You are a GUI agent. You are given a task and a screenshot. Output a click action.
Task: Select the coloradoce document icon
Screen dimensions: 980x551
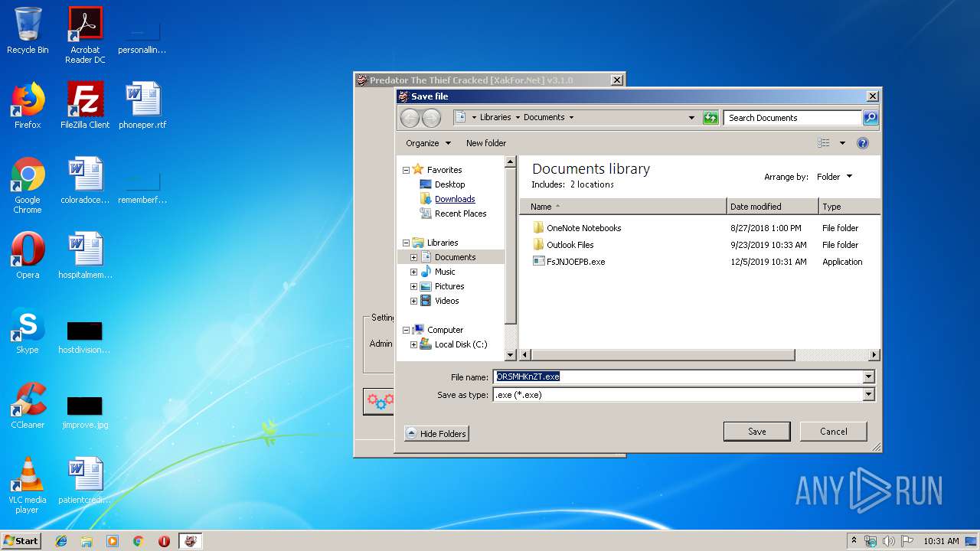(x=85, y=181)
